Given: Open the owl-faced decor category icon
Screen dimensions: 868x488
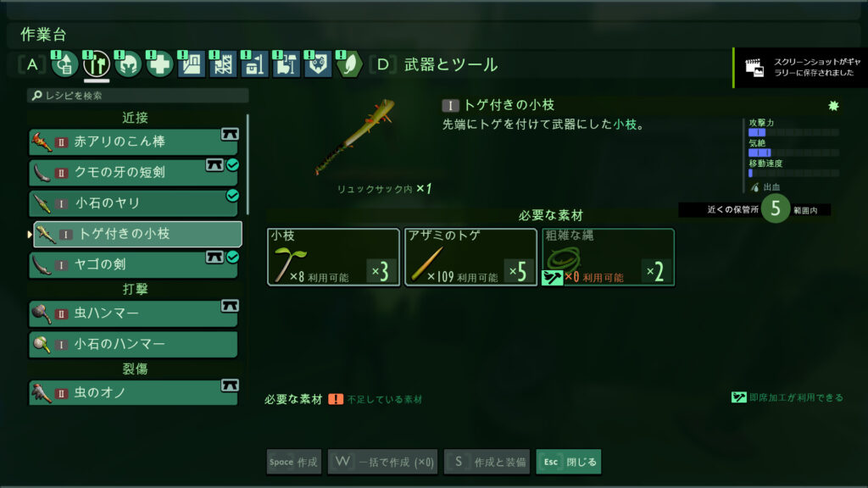Looking at the screenshot, I should point(318,64).
